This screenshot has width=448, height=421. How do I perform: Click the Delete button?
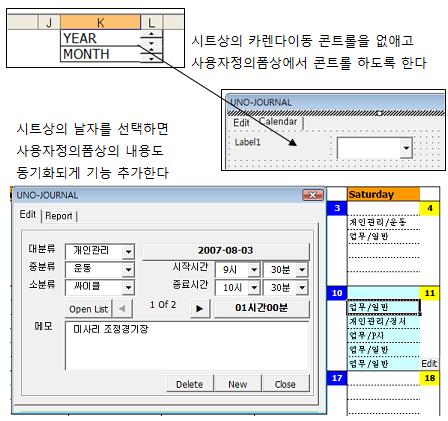(189, 384)
